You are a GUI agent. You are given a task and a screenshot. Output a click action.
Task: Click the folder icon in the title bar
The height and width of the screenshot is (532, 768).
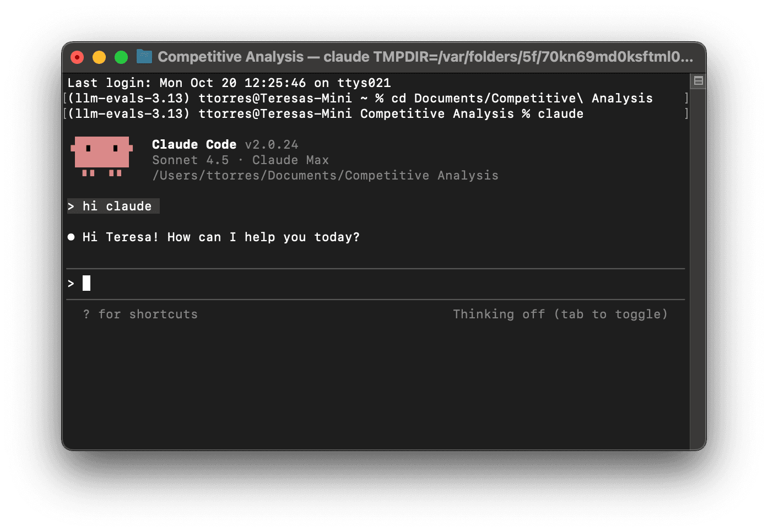click(144, 56)
